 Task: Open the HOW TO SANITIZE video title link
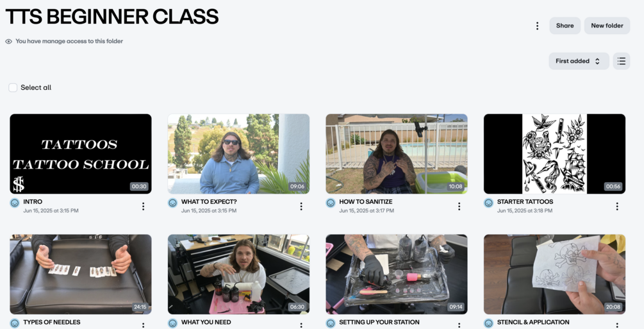pos(365,202)
